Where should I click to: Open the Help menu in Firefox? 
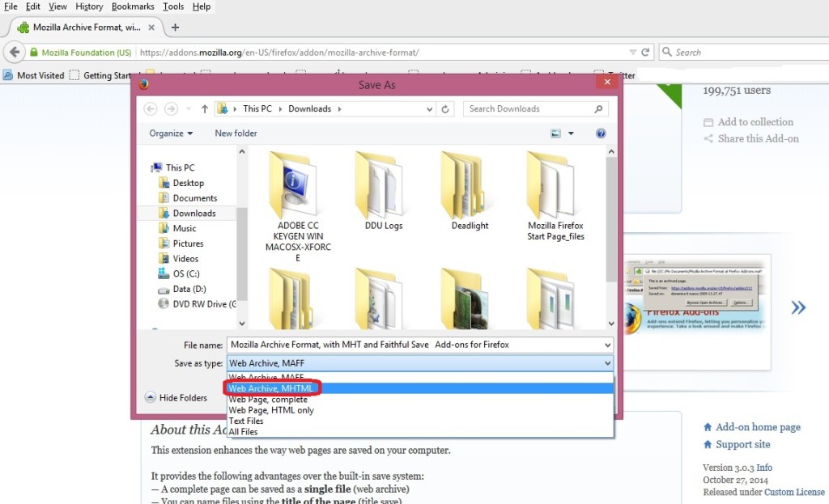point(201,6)
